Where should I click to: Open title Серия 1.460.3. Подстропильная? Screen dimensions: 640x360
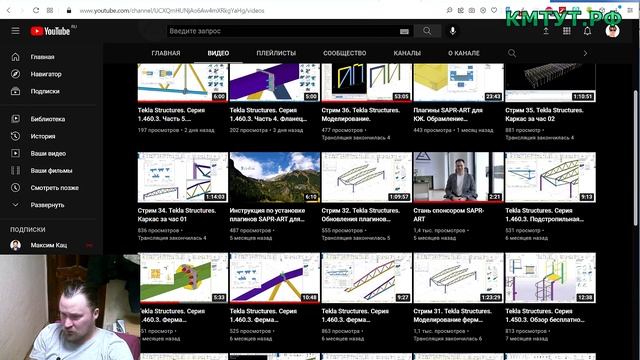point(544,215)
